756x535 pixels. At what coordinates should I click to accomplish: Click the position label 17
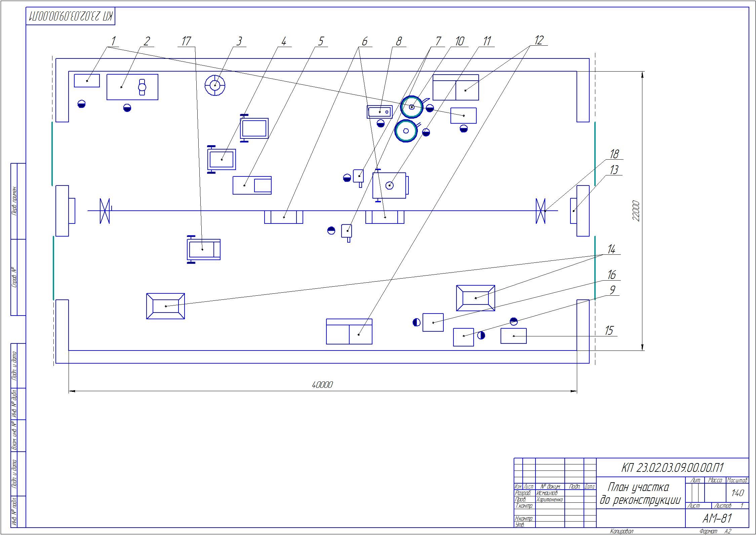(x=186, y=41)
